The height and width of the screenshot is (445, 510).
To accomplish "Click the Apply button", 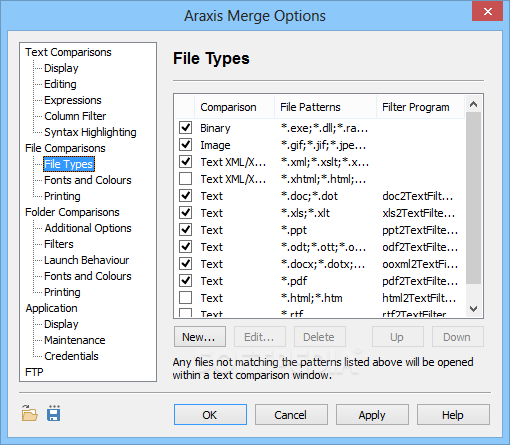I will pyautogui.click(x=372, y=415).
